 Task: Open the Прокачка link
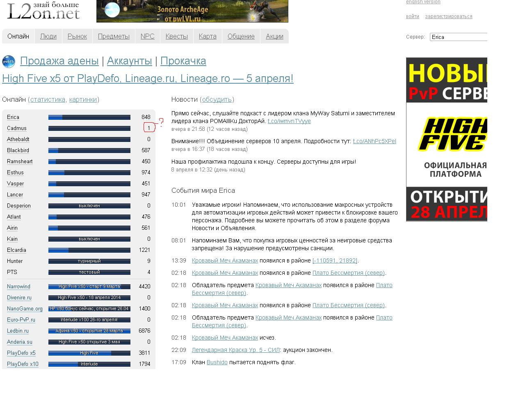pos(183,61)
